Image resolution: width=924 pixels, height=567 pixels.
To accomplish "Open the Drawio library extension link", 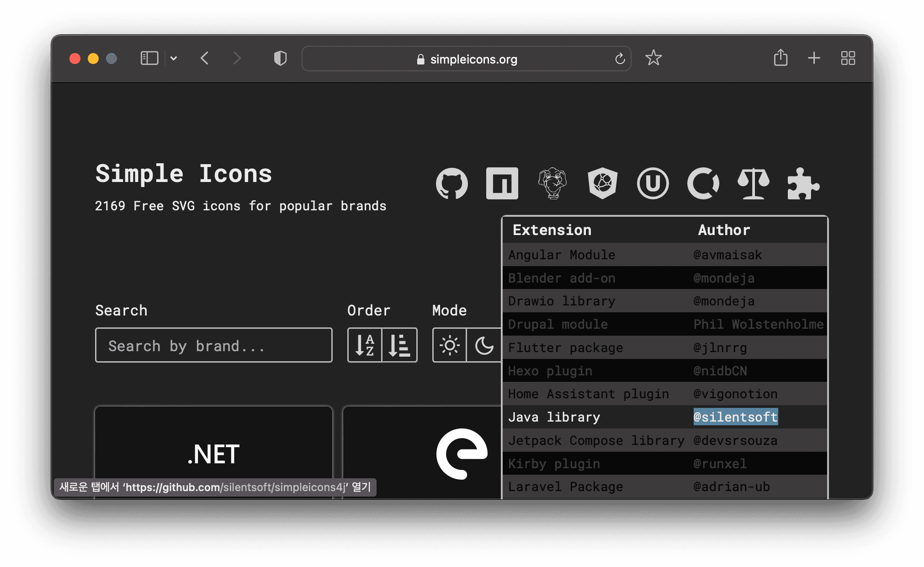I will 562,301.
